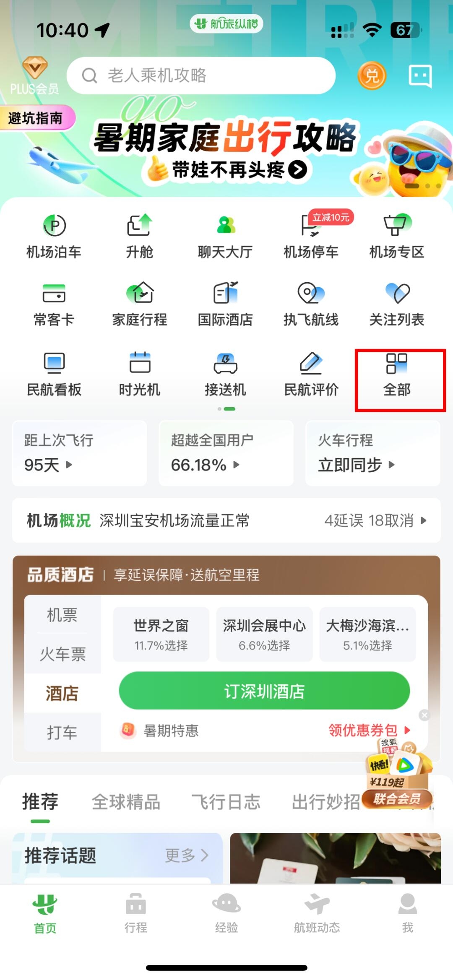Click the 订深圳酒店 green button

click(264, 691)
